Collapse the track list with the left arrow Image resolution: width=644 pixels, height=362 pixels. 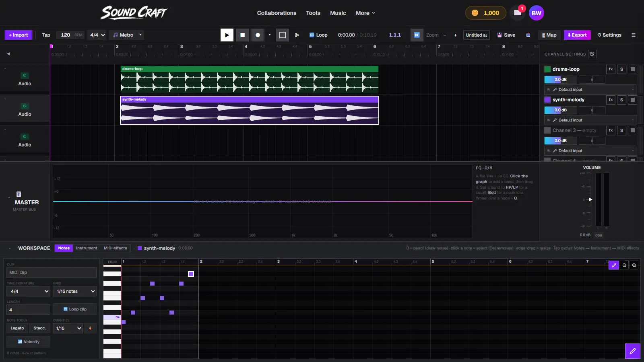[8, 53]
